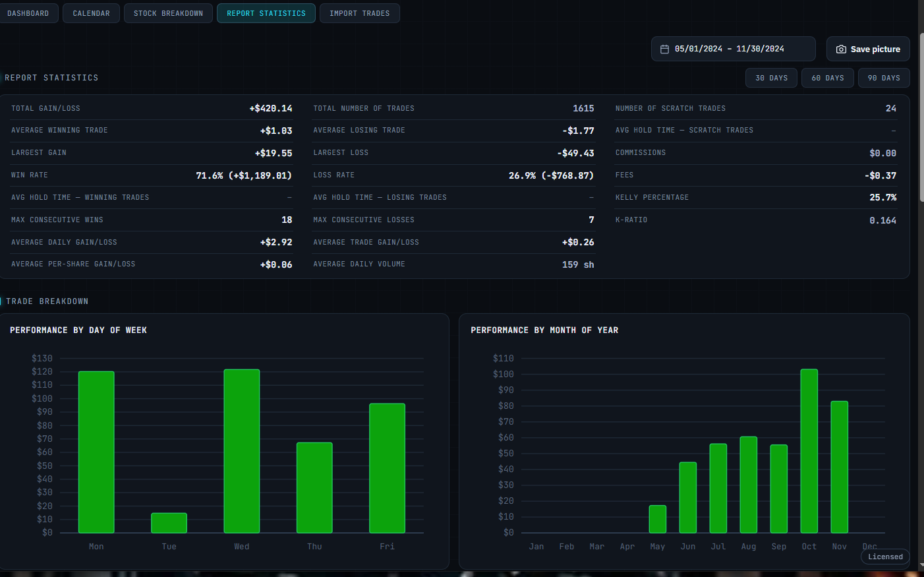Select the Sep bar in monthly chart
Viewport: 924px width, 577px height.
[x=779, y=489]
